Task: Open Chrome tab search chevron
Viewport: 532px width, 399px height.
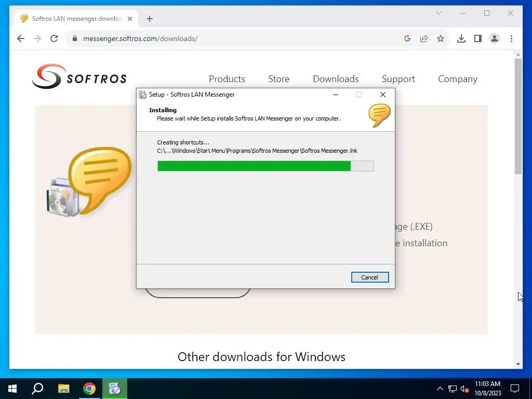Action: (439, 13)
